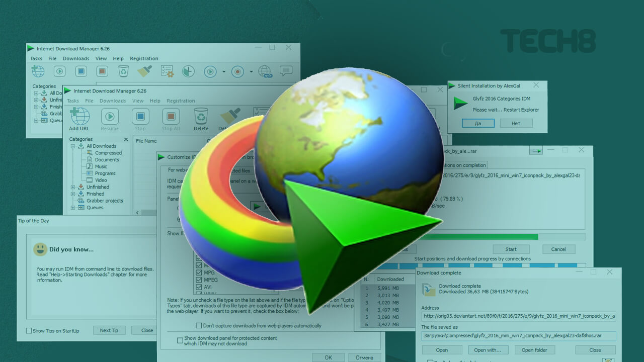
Task: Click Нет button in Silent Installation dialog
Action: (516, 123)
